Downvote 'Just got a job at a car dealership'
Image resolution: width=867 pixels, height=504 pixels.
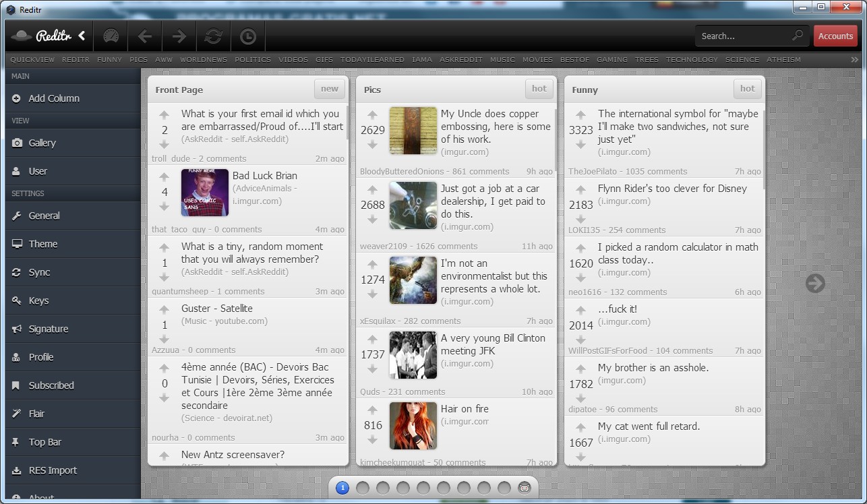pos(372,220)
